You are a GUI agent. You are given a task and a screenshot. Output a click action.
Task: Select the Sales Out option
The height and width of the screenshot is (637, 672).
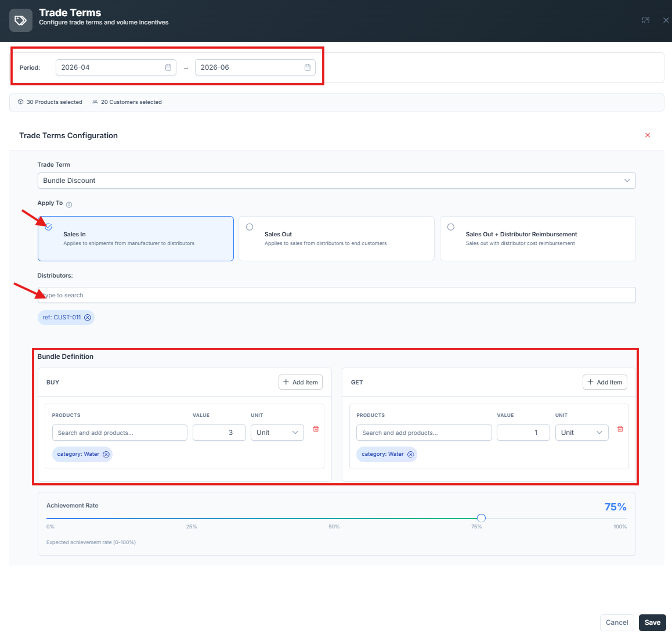337,239
